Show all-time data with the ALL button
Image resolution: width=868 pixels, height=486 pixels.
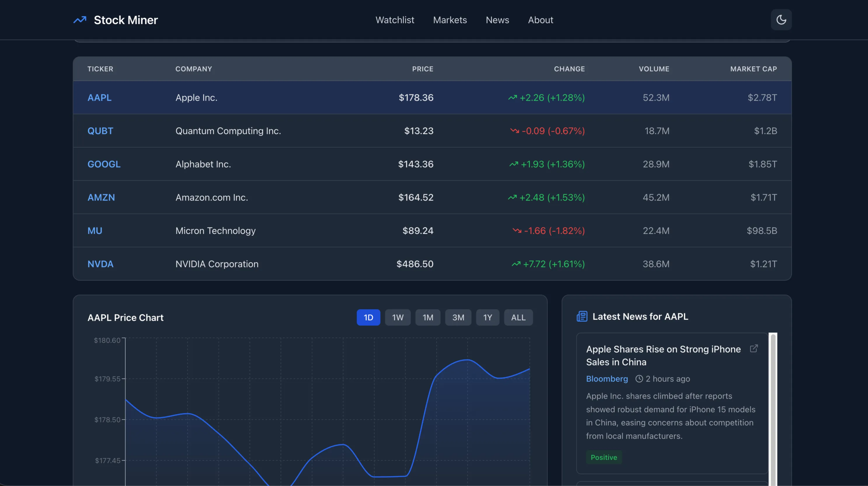(518, 317)
